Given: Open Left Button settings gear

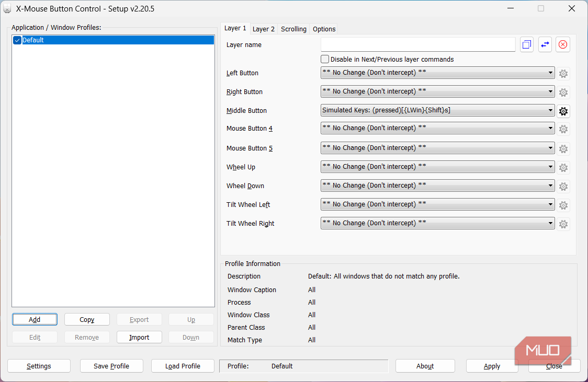Looking at the screenshot, I should point(563,73).
